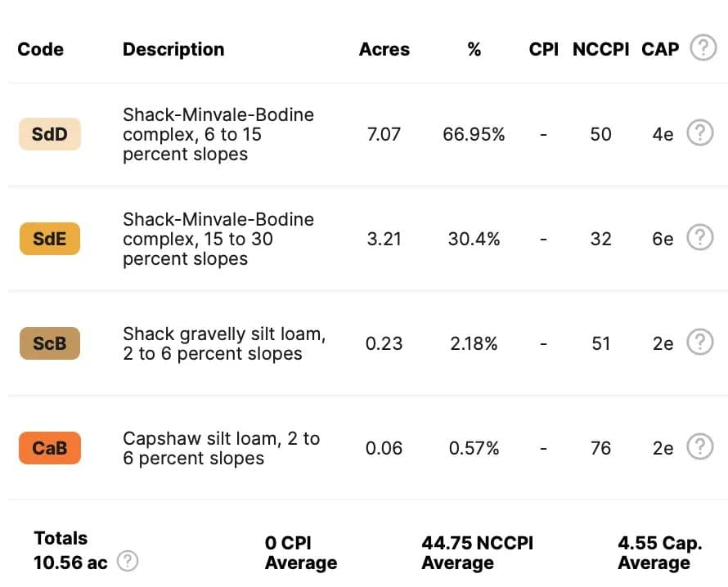Viewport: 728px width, 587px height.
Task: Click the Code column header
Action: pos(40,49)
